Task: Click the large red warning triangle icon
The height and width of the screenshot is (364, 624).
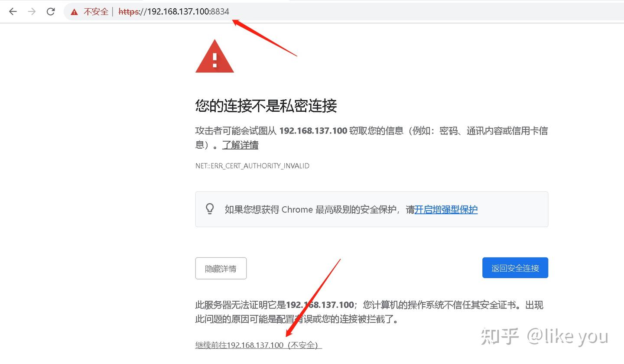Action: click(214, 56)
